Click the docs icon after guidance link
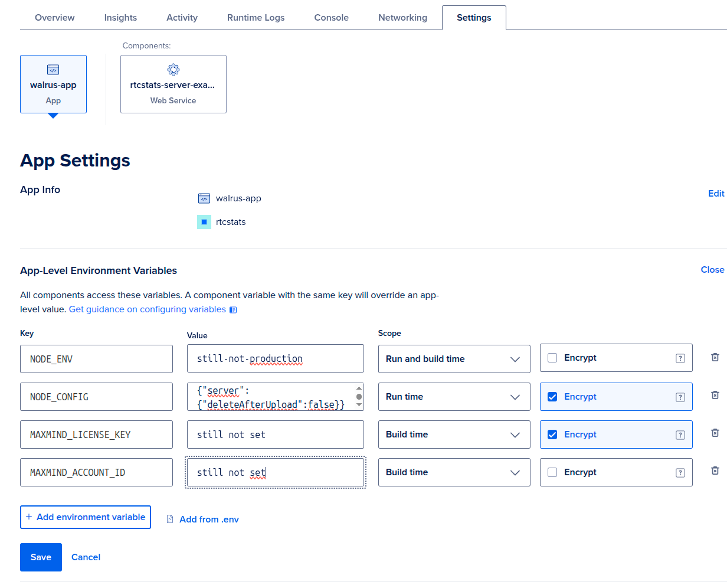Screen dimensions: 727x588 tap(233, 310)
